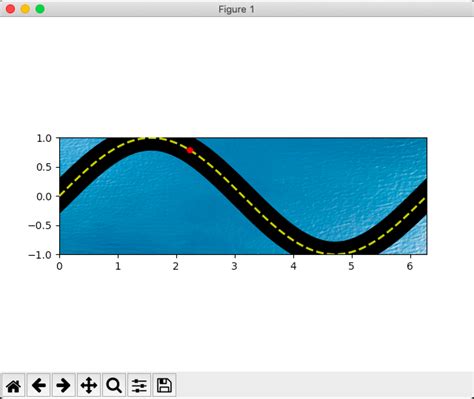The height and width of the screenshot is (399, 474).
Task: Click the x-axis tick label 4
Action: tap(293, 266)
